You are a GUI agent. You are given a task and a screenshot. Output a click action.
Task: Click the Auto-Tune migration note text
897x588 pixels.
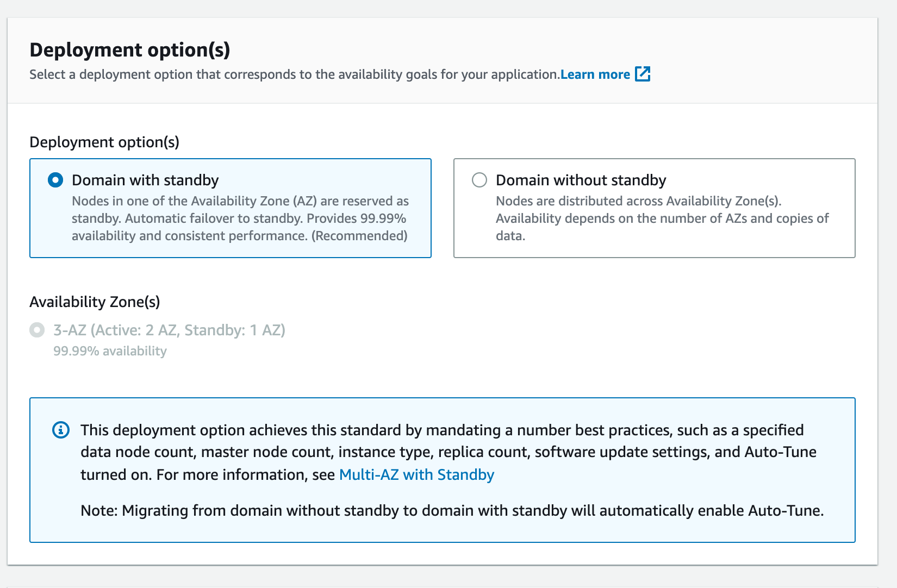(x=452, y=511)
